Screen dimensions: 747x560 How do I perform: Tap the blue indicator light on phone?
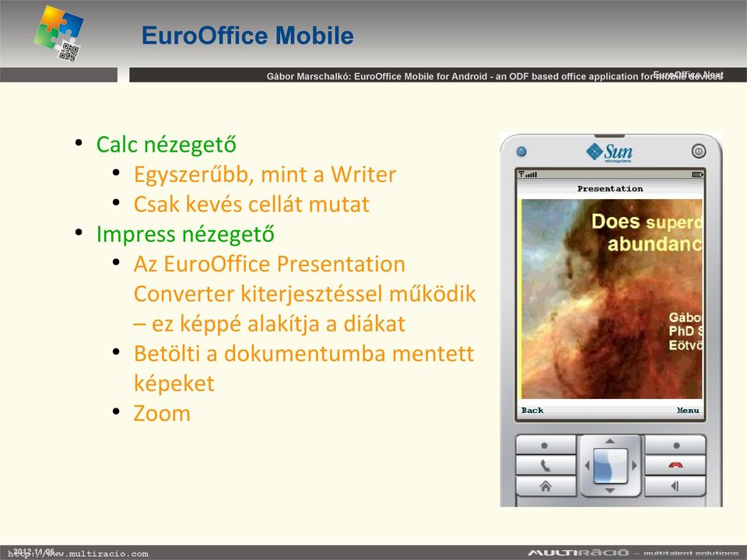[521, 152]
